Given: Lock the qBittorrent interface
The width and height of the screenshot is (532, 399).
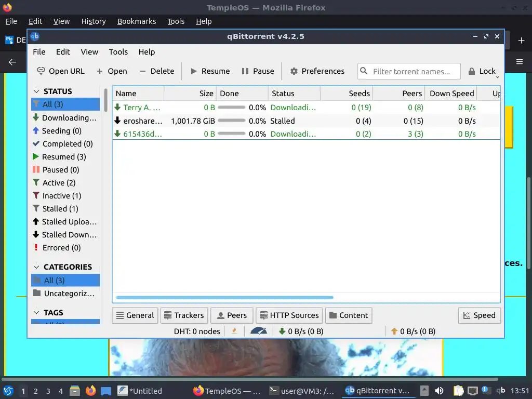Looking at the screenshot, I should click(482, 71).
